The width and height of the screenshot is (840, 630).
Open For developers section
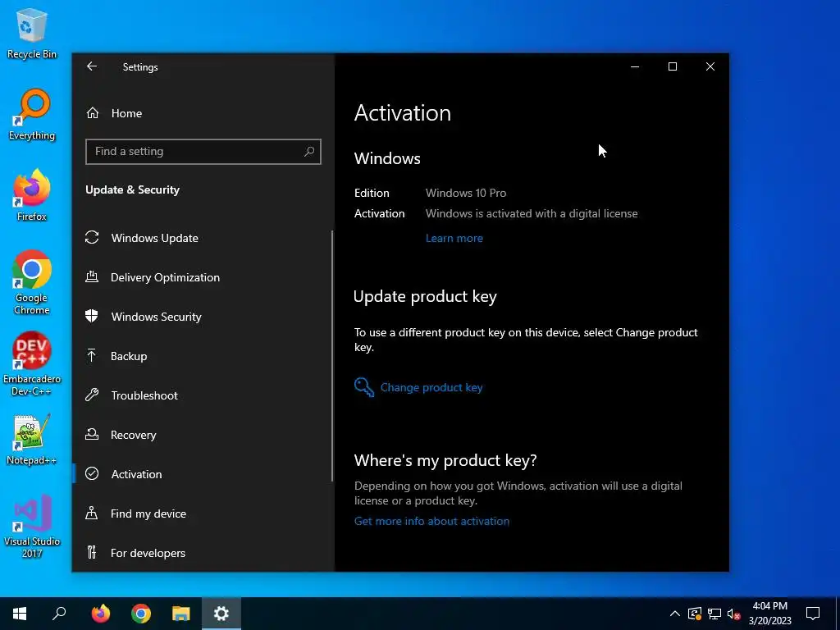pyautogui.click(x=148, y=553)
